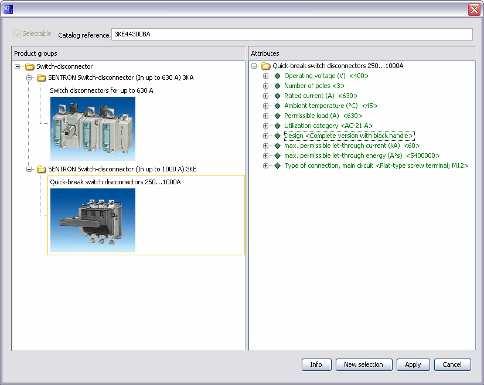Screen dimensions: 484x385
Task: Collapse the Quick-break switch disconnectors attribute root
Action: [254, 66]
